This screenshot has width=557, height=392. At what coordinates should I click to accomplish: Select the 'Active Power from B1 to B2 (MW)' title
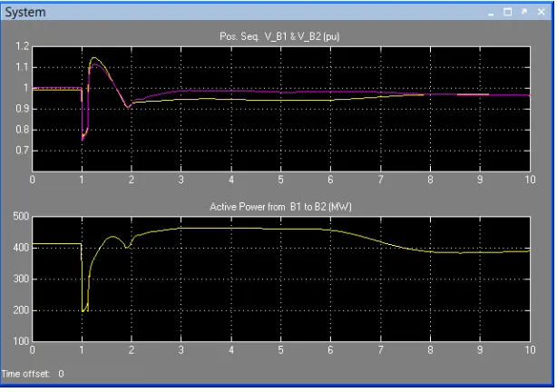[280, 207]
